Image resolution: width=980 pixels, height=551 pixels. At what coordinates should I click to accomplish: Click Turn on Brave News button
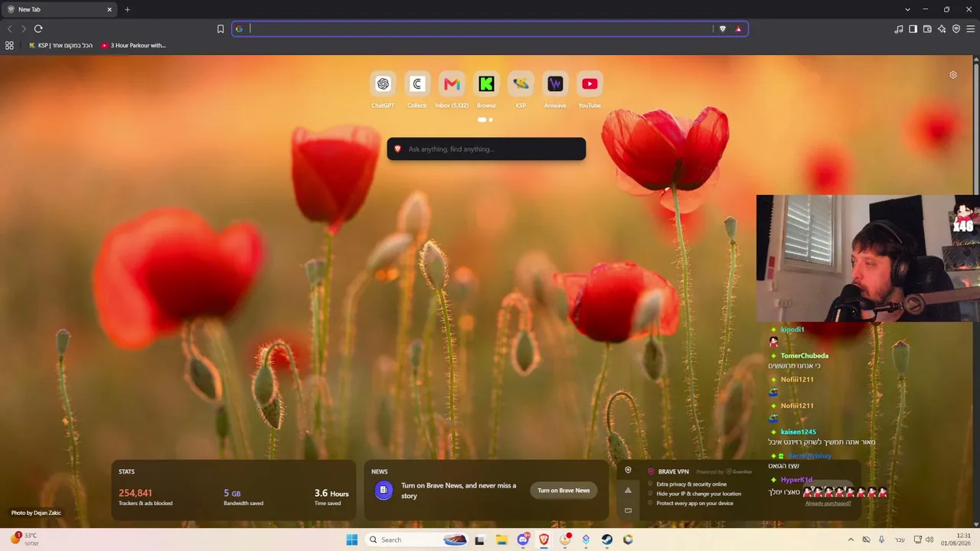[563, 491]
